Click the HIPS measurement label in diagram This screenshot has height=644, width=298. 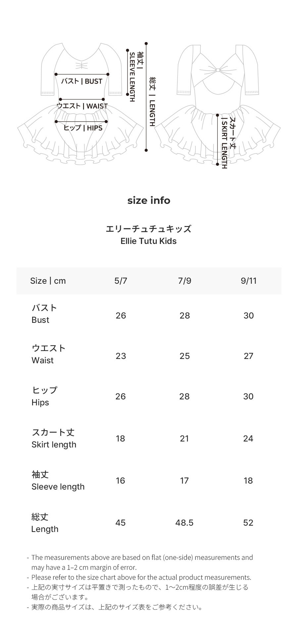tap(83, 128)
